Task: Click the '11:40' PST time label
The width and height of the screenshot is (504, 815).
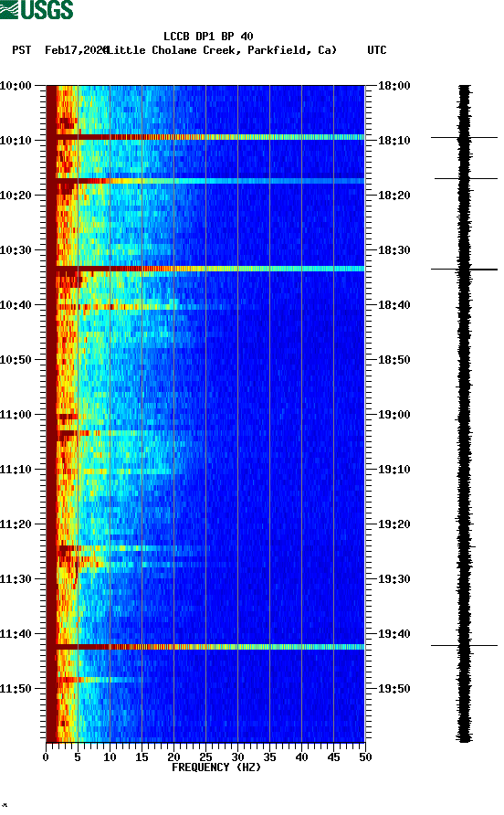Action: point(16,633)
